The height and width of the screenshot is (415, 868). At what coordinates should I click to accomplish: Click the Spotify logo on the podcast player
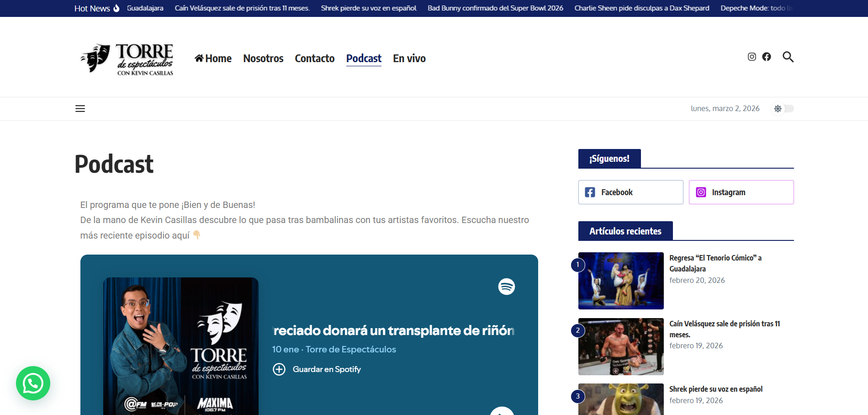[x=505, y=287]
